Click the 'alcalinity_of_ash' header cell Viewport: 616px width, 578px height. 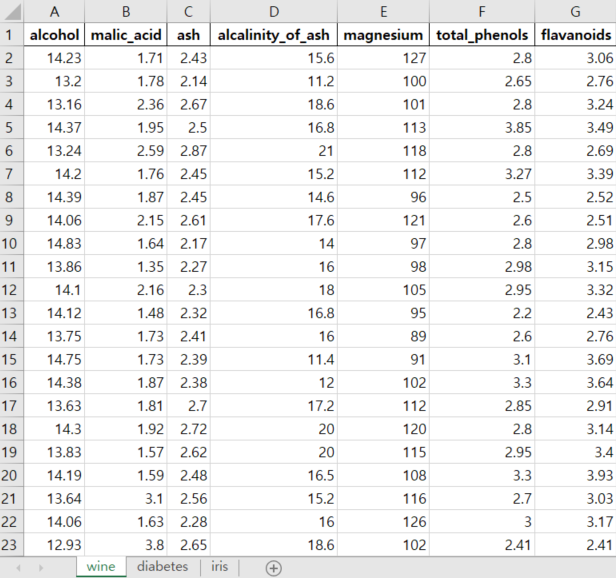click(x=274, y=35)
